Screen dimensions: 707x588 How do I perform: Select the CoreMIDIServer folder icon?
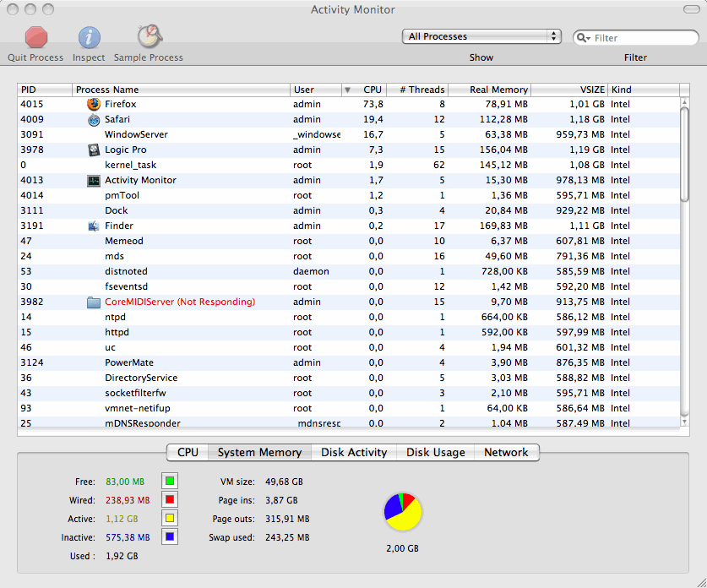(x=93, y=302)
